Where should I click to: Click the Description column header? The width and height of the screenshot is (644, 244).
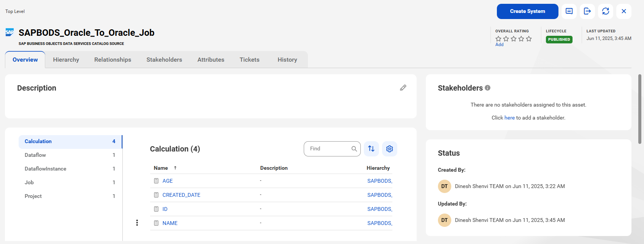274,168
